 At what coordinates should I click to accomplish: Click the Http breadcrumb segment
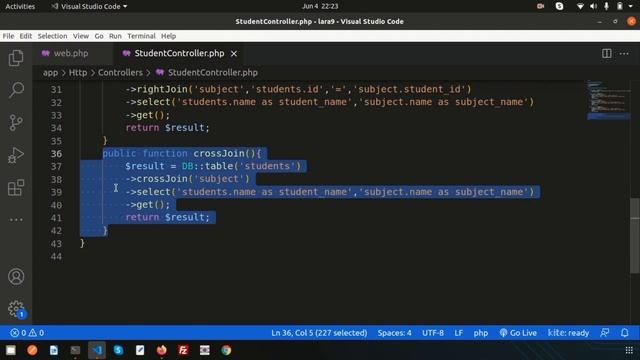pos(78,73)
